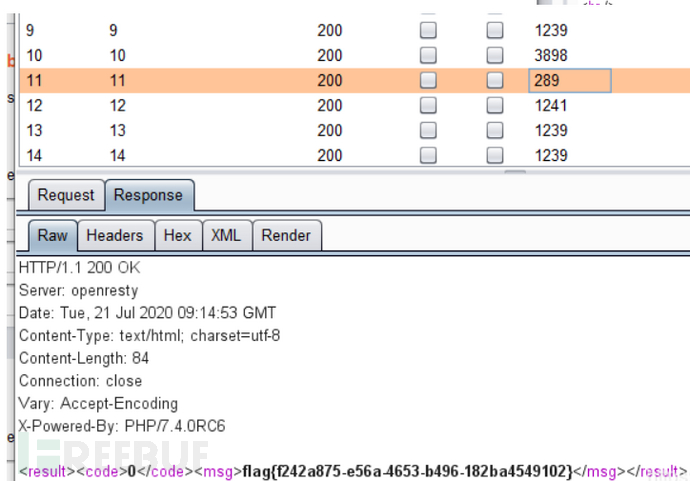Tick the right checkbox in highlighted row 11
Screen dimensions: 690x481
(495, 81)
